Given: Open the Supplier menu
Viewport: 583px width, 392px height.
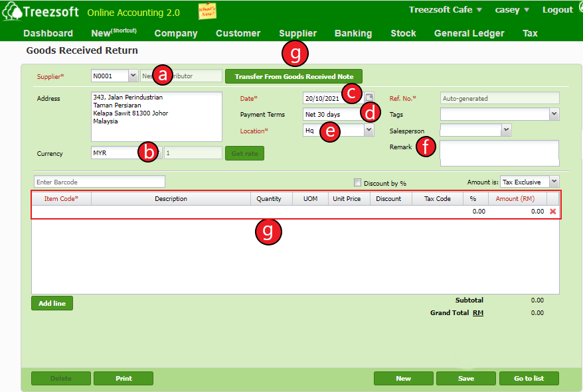Looking at the screenshot, I should [x=298, y=33].
